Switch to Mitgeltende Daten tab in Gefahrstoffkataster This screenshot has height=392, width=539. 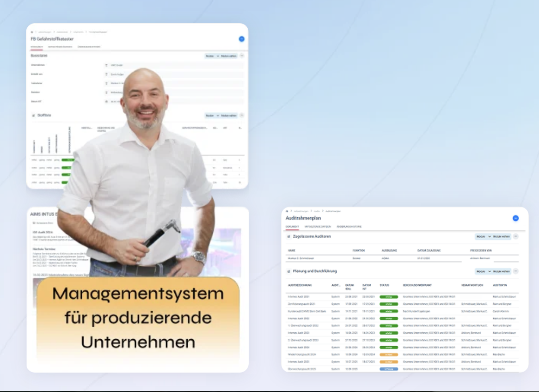[x=60, y=47]
